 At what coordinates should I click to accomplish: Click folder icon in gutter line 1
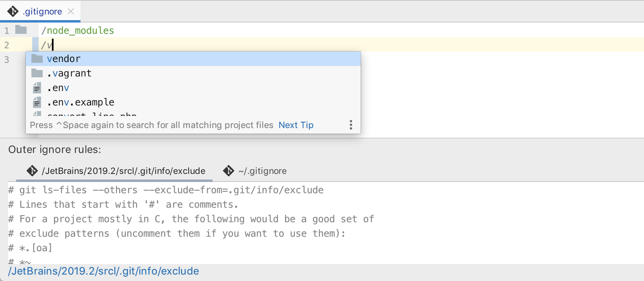[x=21, y=30]
